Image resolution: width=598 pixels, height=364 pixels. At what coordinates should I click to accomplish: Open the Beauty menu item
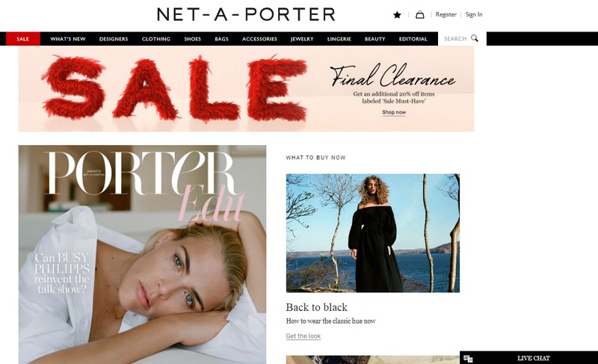coord(375,39)
